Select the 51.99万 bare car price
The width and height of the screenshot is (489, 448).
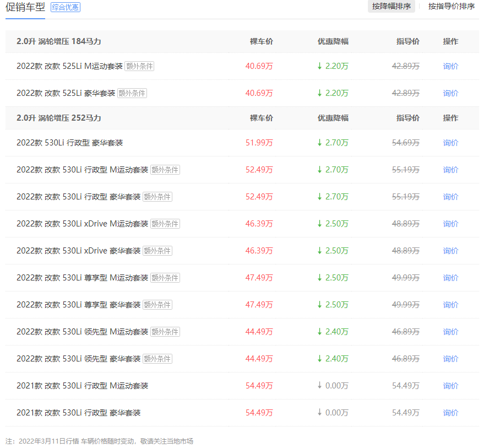[259, 143]
